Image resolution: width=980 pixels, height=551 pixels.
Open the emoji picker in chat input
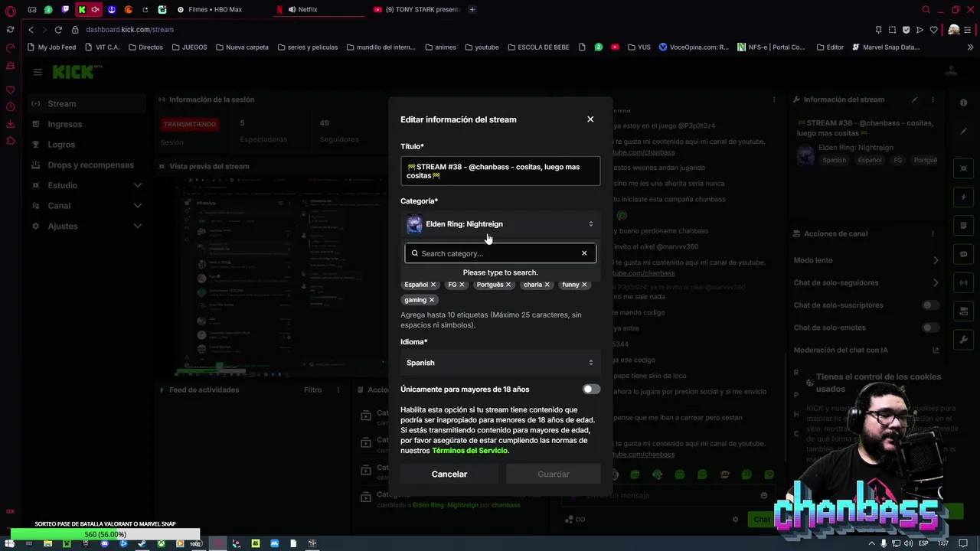point(763,495)
